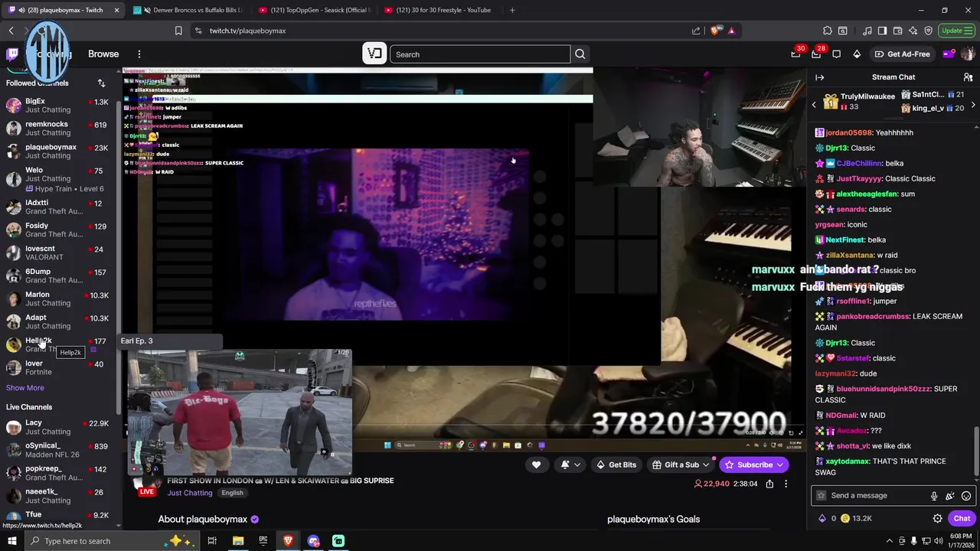Expand the Gift a Sub dropdown
This screenshot has height=551, width=980.
706,465
